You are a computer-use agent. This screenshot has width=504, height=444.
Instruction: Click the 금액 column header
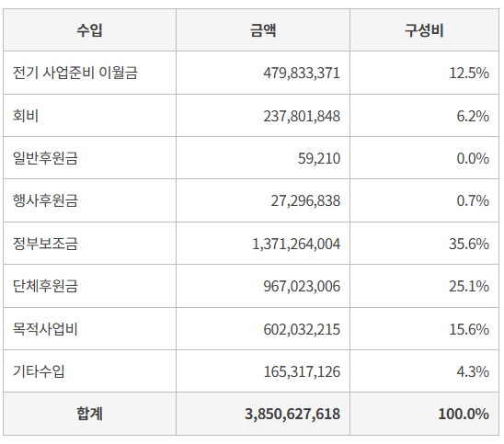pyautogui.click(x=263, y=30)
